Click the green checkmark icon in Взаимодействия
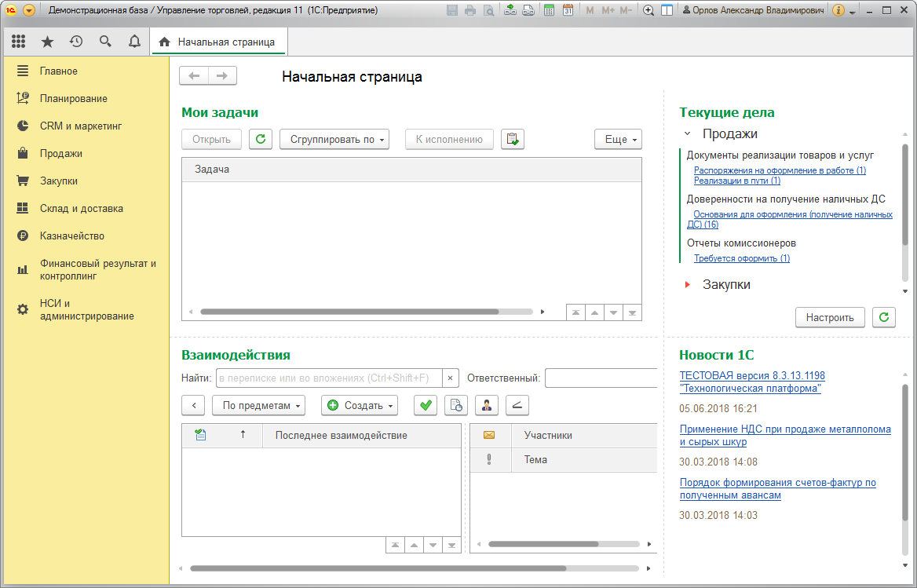This screenshot has height=588, width=917. click(x=426, y=405)
